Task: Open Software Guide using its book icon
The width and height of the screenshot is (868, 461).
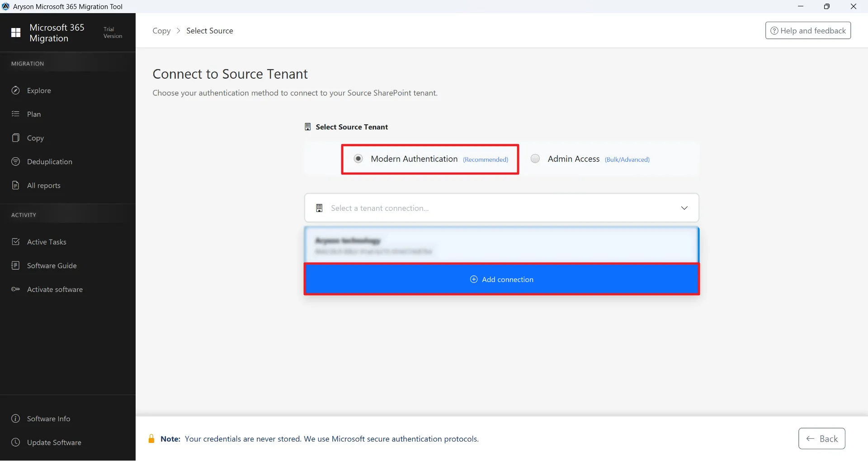Action: [x=16, y=265]
